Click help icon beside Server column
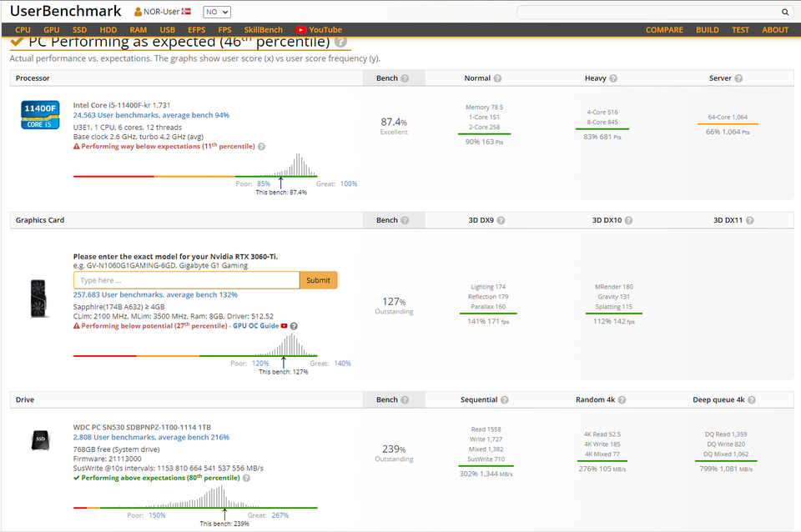This screenshot has height=532, width=801. pos(738,78)
